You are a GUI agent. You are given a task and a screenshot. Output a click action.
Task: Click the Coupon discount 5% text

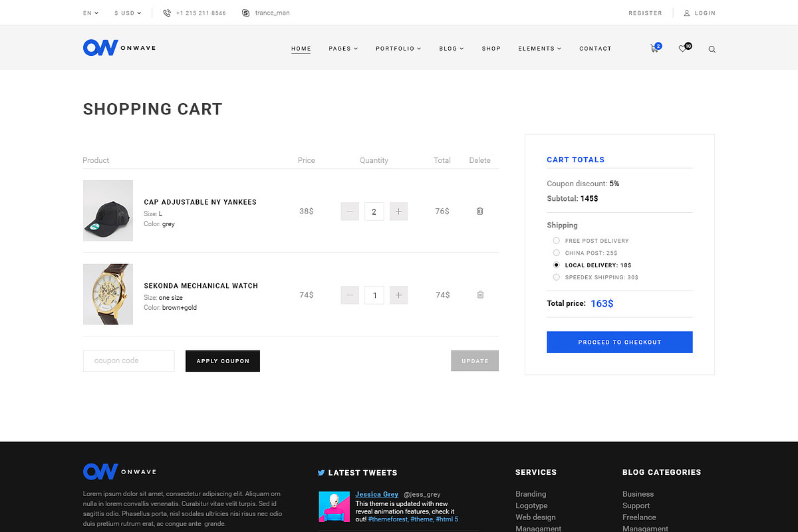(x=583, y=184)
